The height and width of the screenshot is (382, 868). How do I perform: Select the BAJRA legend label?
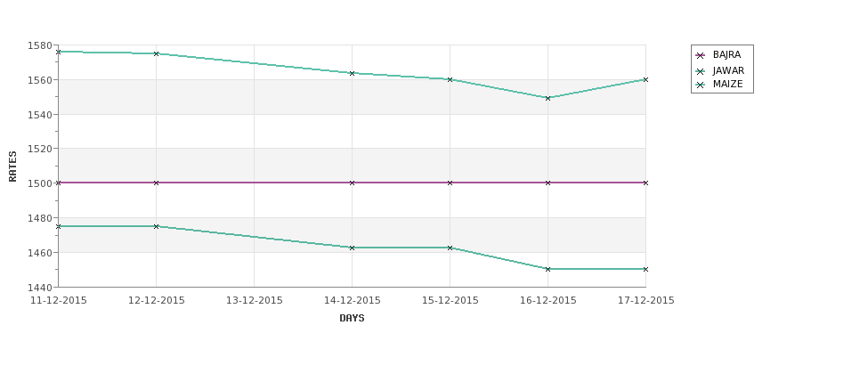[x=726, y=55]
